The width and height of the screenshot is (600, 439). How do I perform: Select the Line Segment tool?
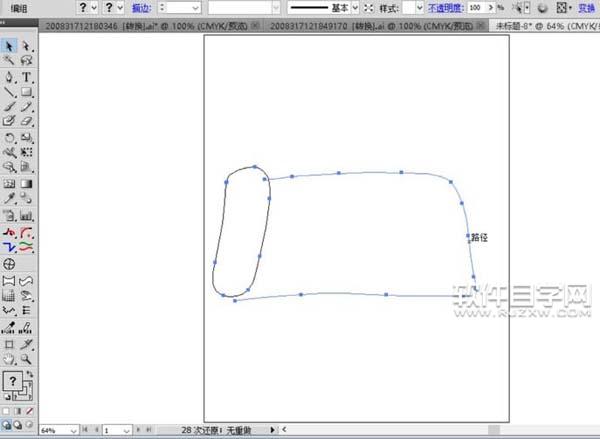9,92
